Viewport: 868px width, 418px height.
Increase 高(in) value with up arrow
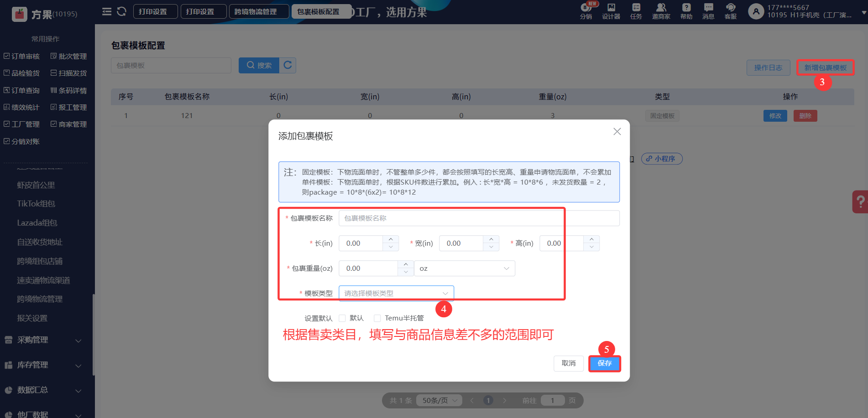[591, 239]
